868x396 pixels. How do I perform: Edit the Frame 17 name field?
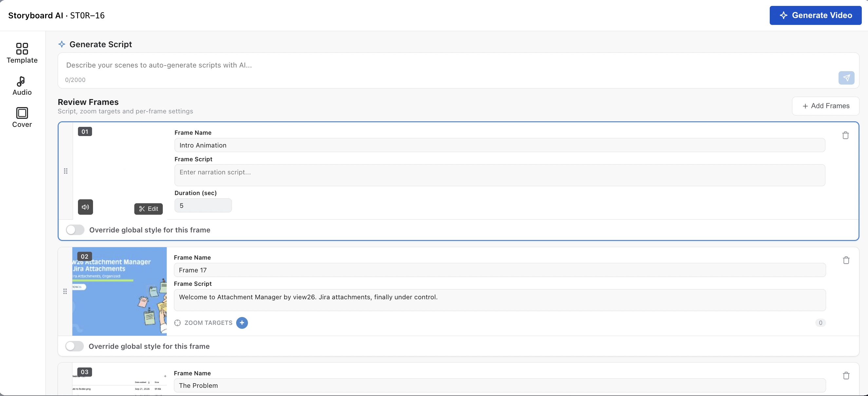500,270
